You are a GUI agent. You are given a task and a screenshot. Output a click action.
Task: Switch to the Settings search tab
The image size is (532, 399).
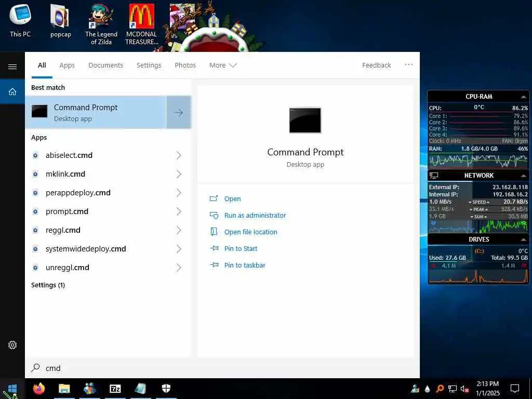click(149, 65)
